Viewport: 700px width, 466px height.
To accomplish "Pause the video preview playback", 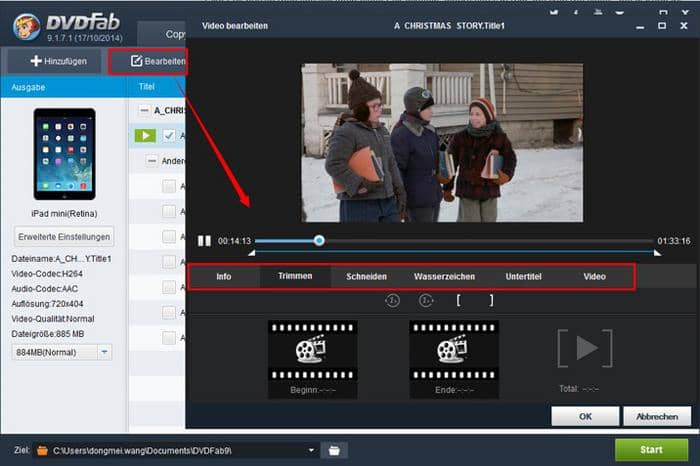I will (x=204, y=241).
